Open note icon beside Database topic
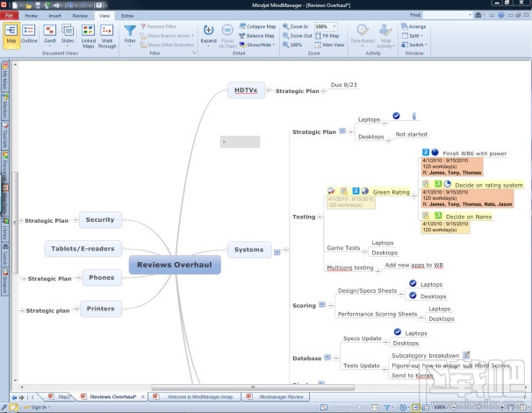Screen dimensions: 532x413 coord(327,357)
